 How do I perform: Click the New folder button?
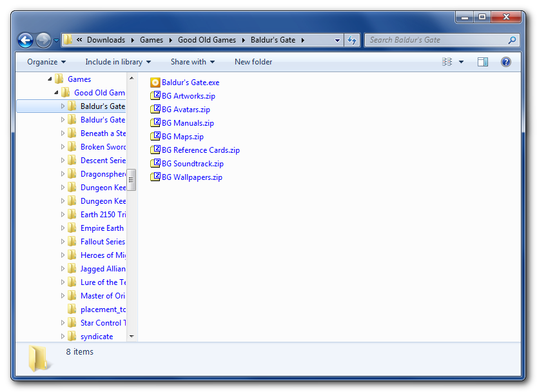[x=253, y=62]
